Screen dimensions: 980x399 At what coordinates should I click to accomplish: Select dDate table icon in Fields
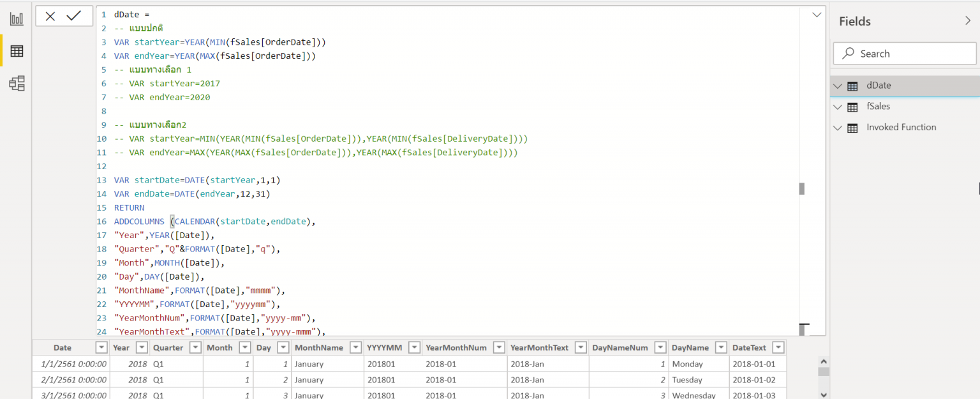click(852, 86)
